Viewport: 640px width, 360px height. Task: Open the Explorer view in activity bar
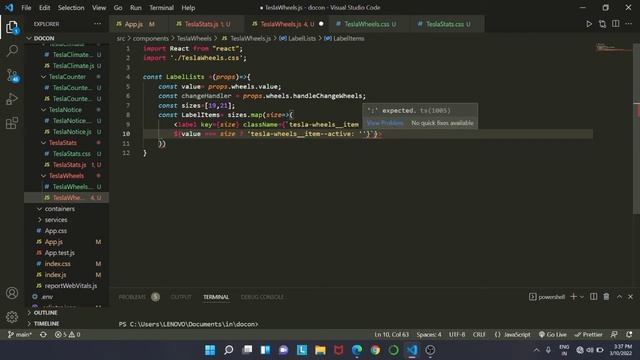[x=12, y=27]
